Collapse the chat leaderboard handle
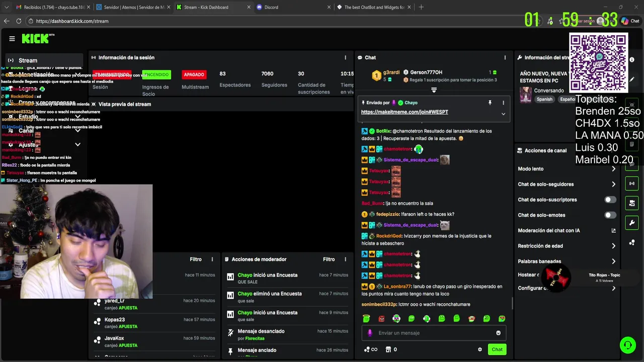Image resolution: width=644 pixels, height=362 pixels. tap(434, 90)
